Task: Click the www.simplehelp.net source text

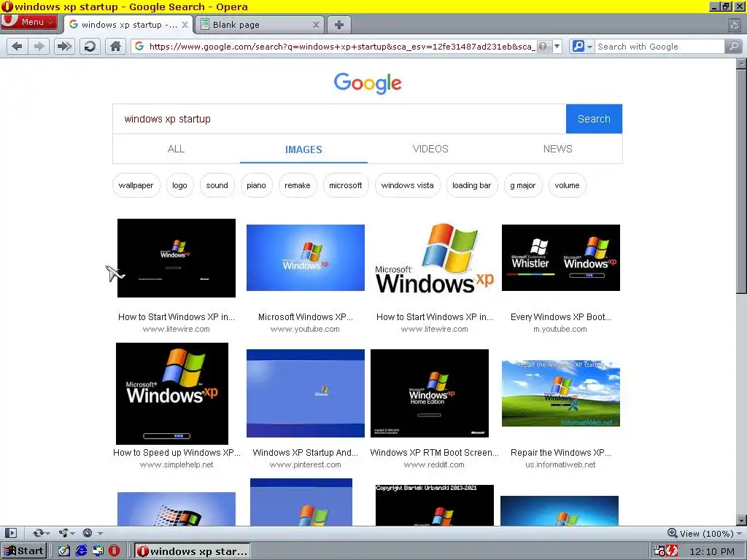Action: pyautogui.click(x=177, y=465)
